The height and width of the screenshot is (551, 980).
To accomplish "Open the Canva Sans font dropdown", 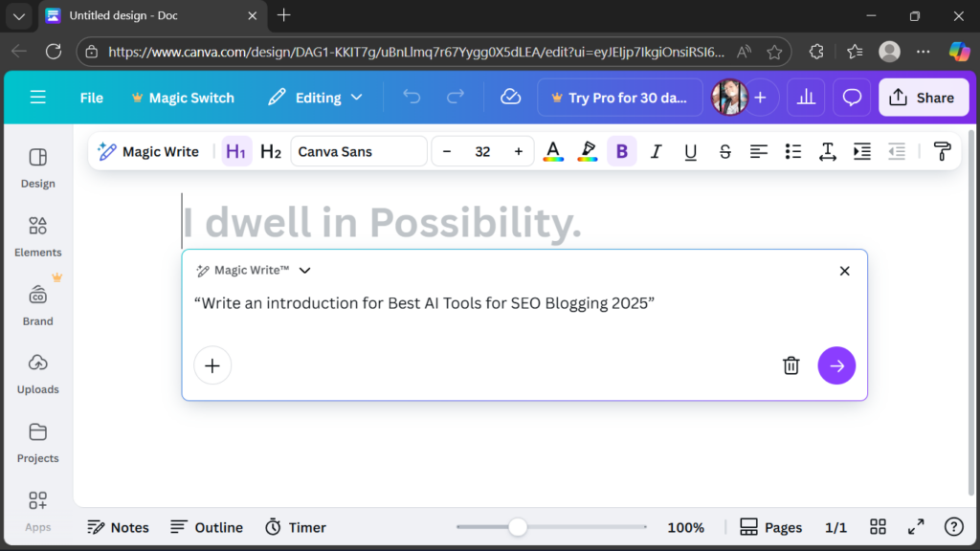I will coord(358,151).
